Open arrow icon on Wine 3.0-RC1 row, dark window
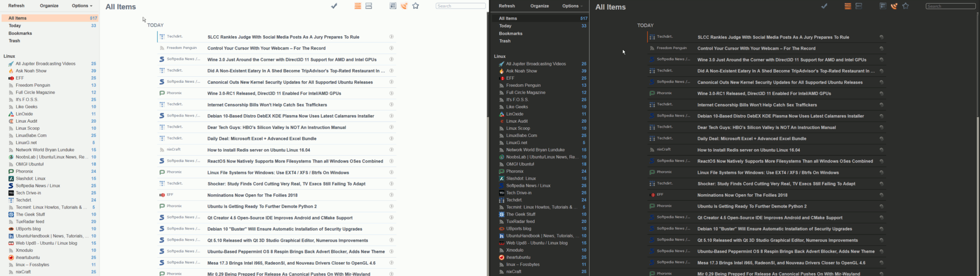980x276 pixels. coord(881,94)
